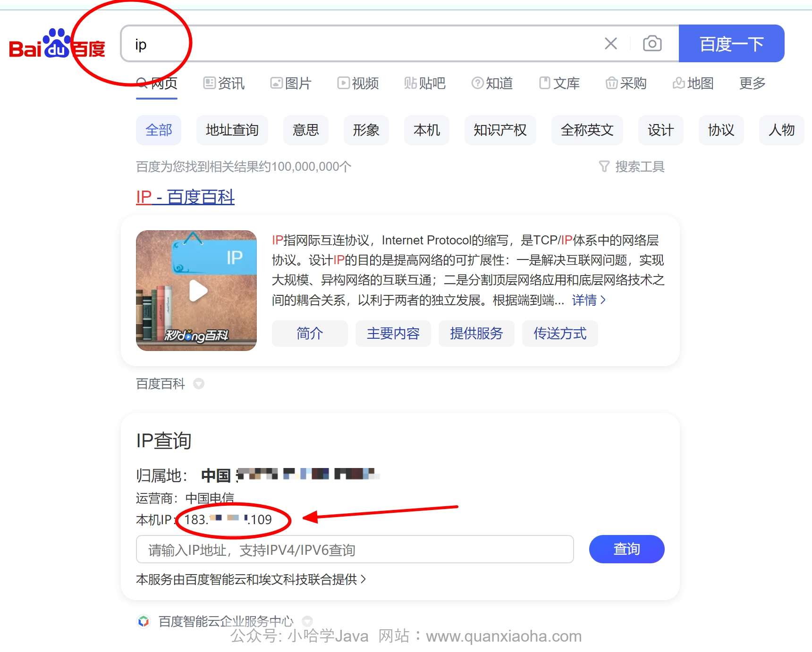Choose the 形象 filter chip
812x652 pixels.
[x=366, y=130]
